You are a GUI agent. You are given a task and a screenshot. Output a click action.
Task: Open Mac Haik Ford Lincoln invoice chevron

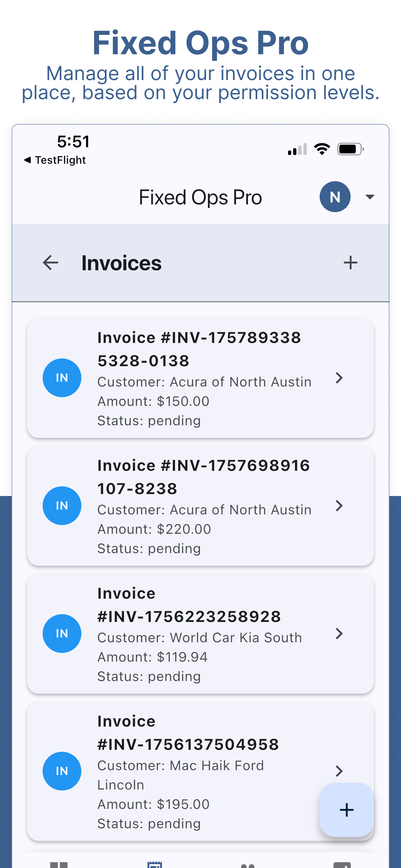[x=339, y=771]
